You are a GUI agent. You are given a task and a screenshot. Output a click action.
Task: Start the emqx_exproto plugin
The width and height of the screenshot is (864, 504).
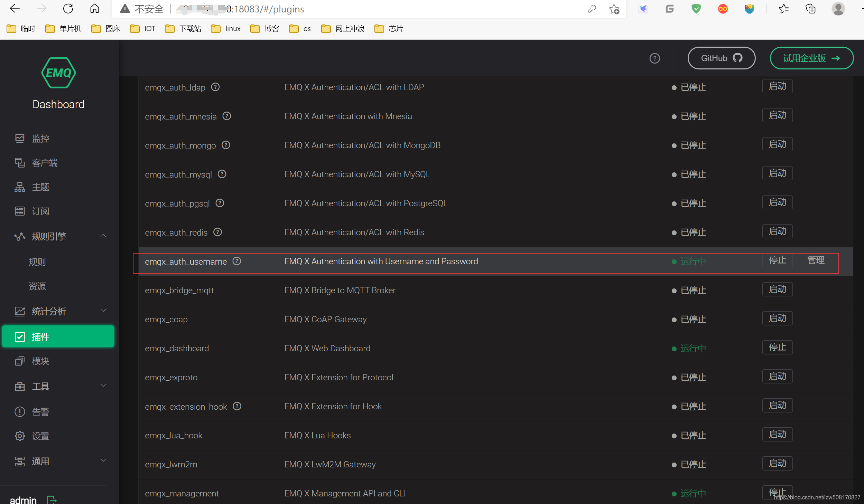point(777,376)
